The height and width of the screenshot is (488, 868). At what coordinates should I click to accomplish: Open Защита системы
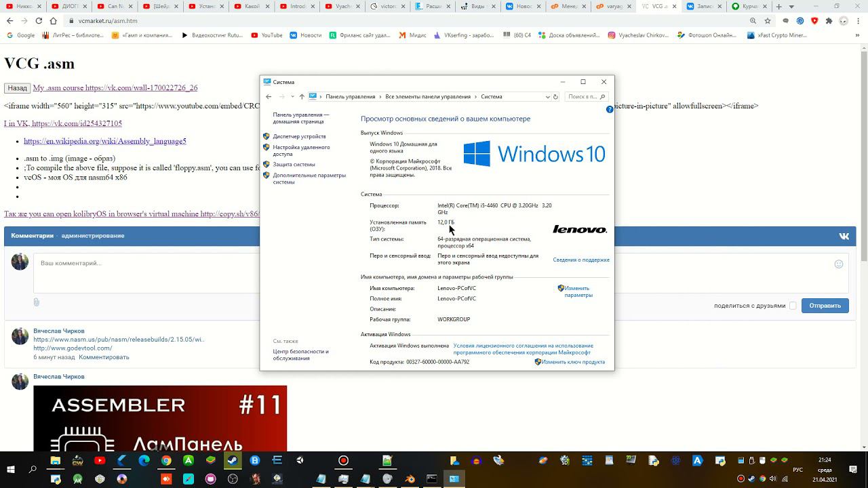(294, 164)
